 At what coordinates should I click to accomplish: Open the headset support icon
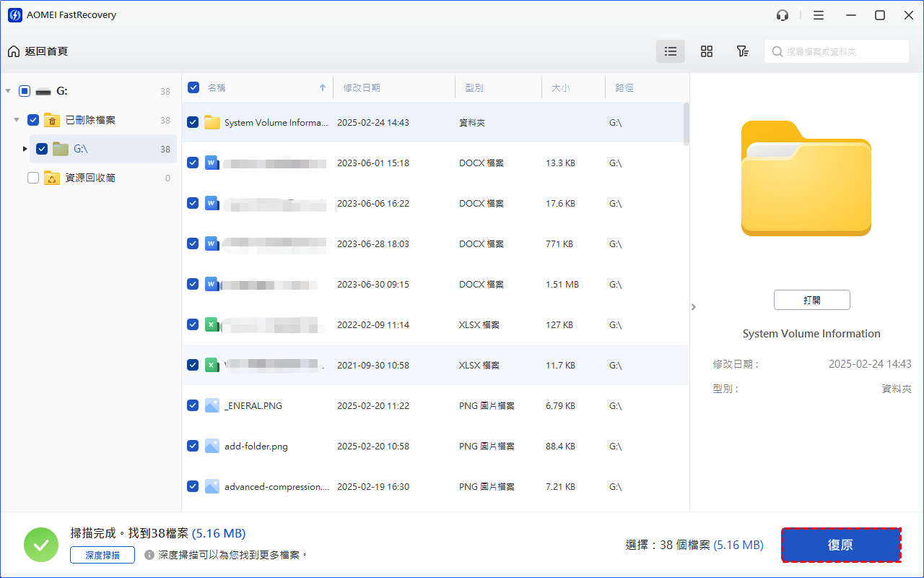coord(783,15)
